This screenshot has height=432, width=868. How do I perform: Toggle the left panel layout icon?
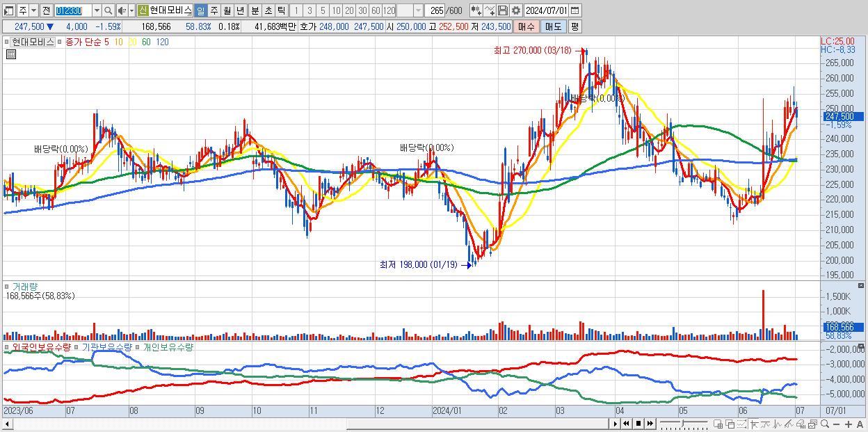8,10
